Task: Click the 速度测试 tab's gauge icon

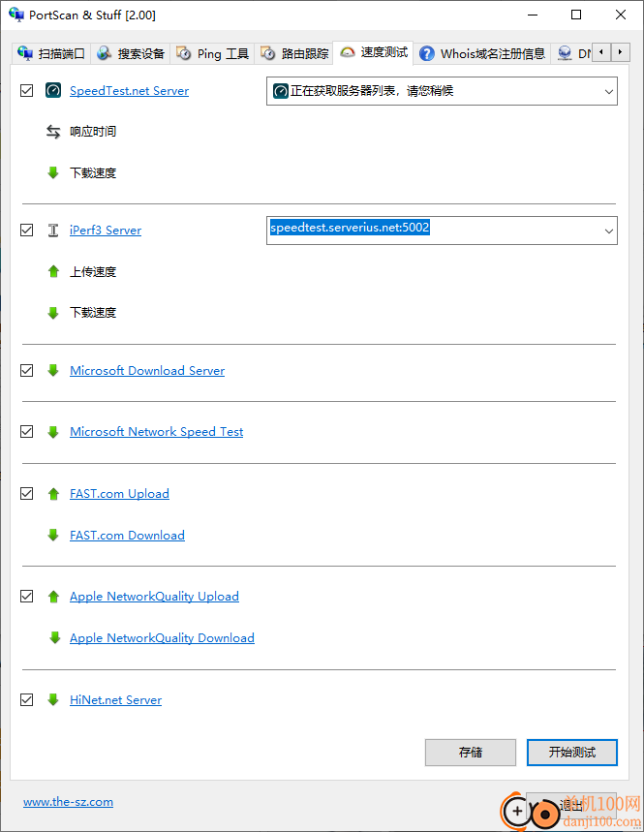Action: (348, 52)
